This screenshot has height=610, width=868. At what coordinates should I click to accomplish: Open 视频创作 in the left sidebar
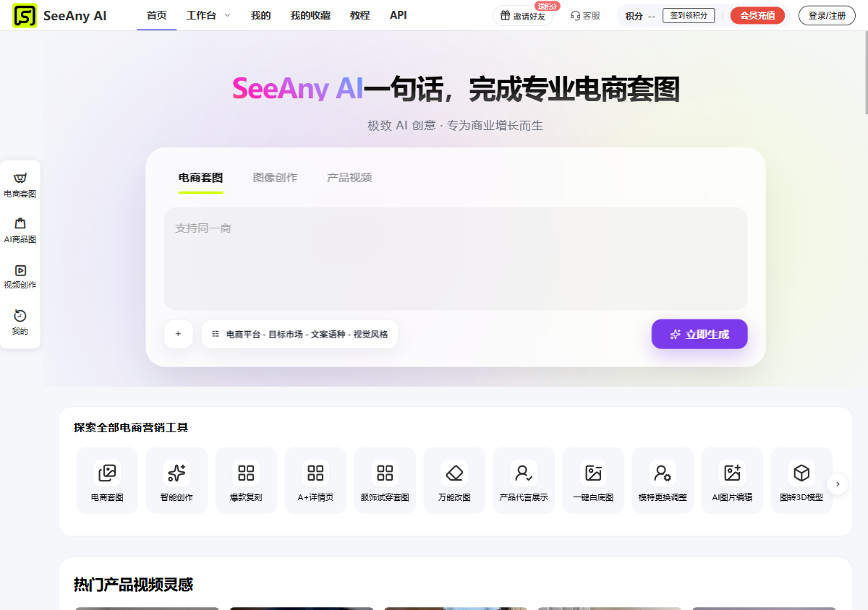pyautogui.click(x=20, y=276)
